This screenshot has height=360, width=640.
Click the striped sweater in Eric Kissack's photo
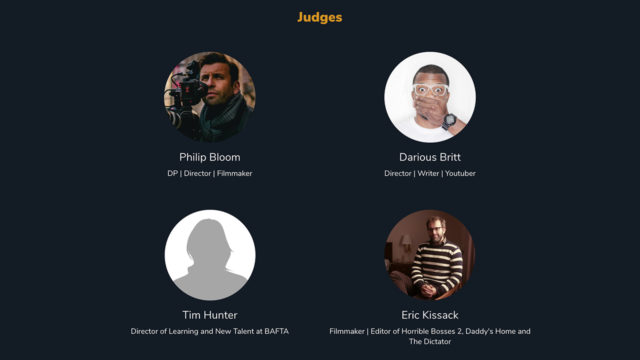(437, 264)
